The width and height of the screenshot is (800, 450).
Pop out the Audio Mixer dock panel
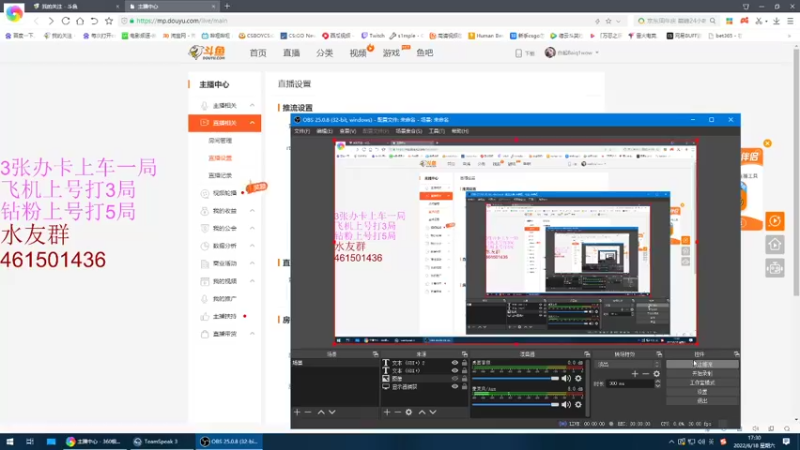(x=587, y=354)
